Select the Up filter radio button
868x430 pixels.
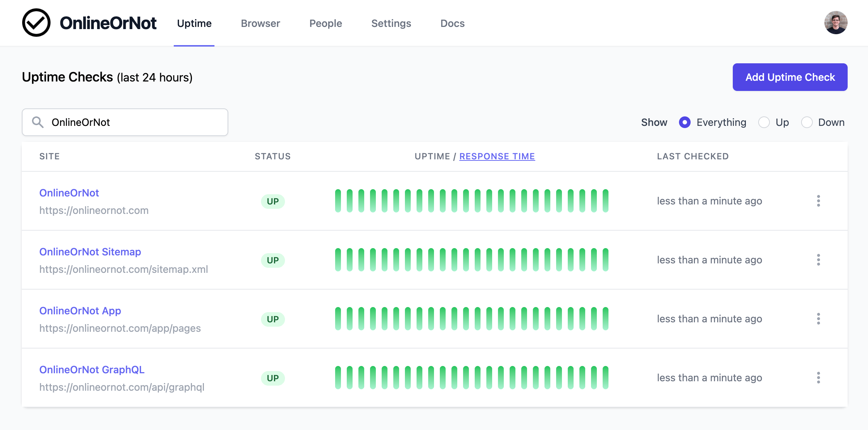(764, 122)
